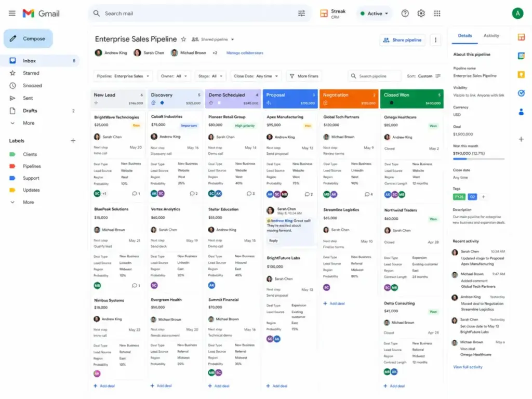Open comments icon on Pioneer Retail Group card
532x399 pixels.
(251, 193)
